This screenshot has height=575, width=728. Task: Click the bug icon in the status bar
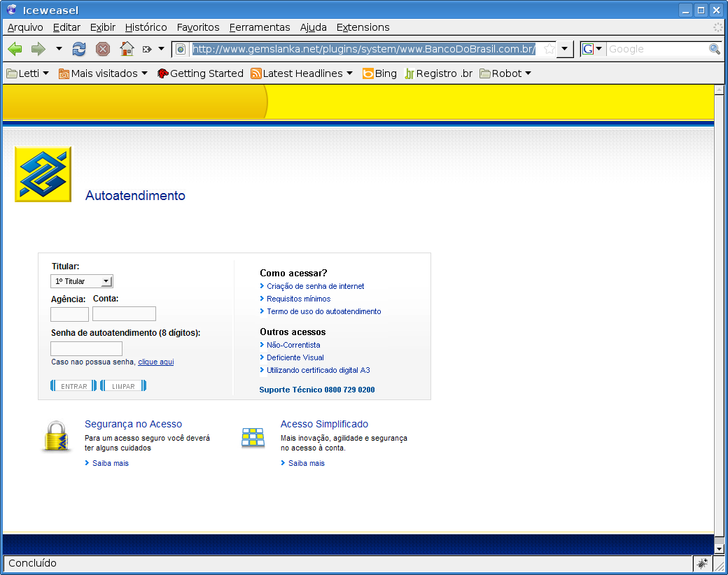pyautogui.click(x=701, y=563)
